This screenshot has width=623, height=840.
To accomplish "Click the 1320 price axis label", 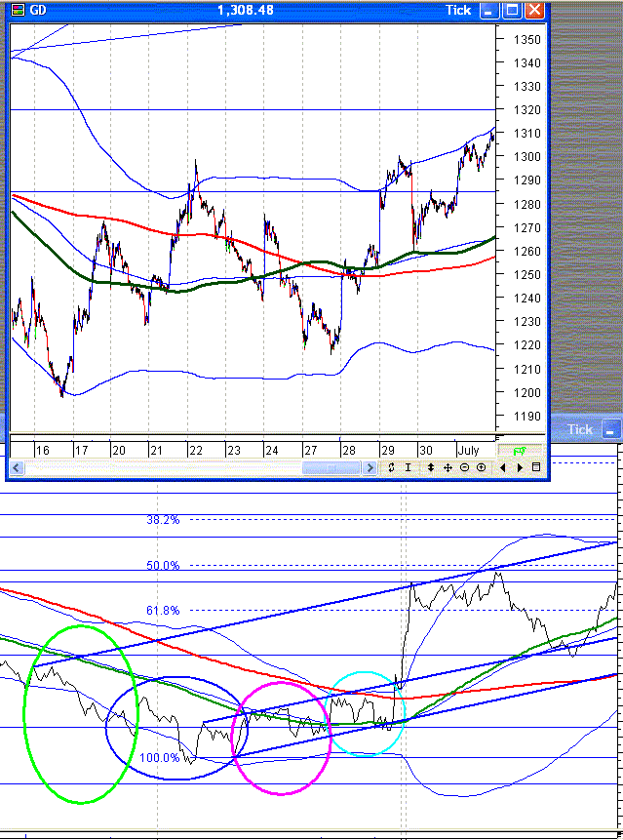I will [x=526, y=110].
